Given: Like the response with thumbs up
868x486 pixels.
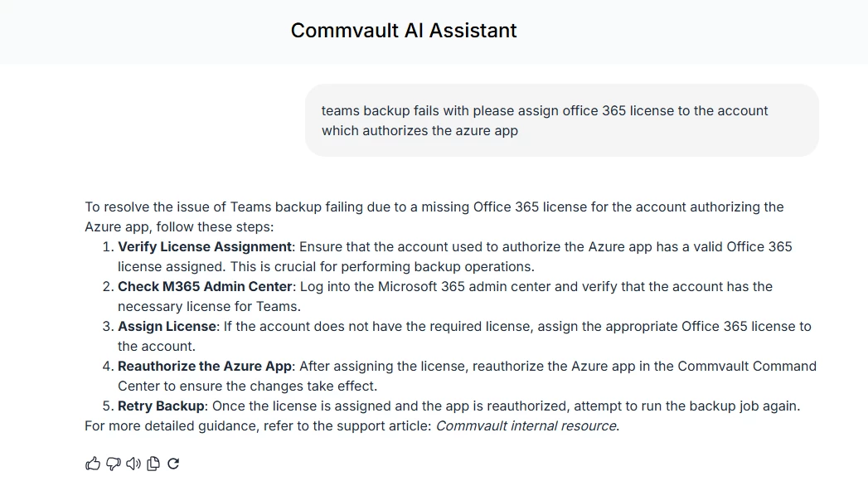Looking at the screenshot, I should coord(93,464).
